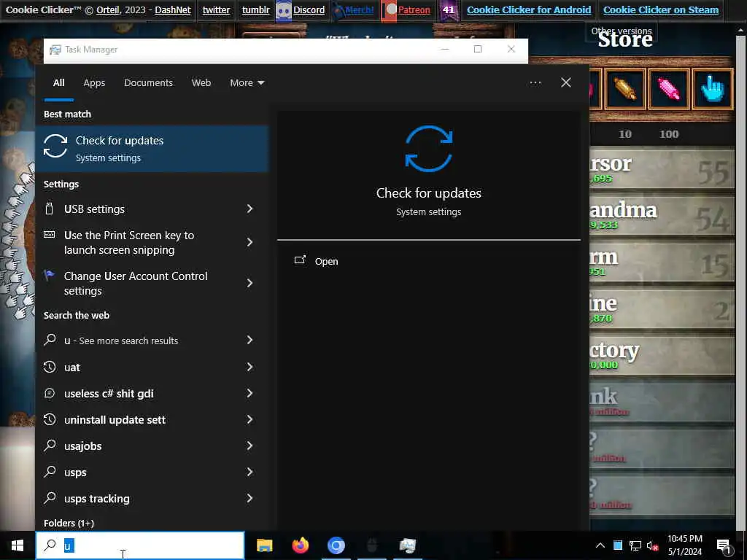Show hidden system tray icons

point(600,545)
